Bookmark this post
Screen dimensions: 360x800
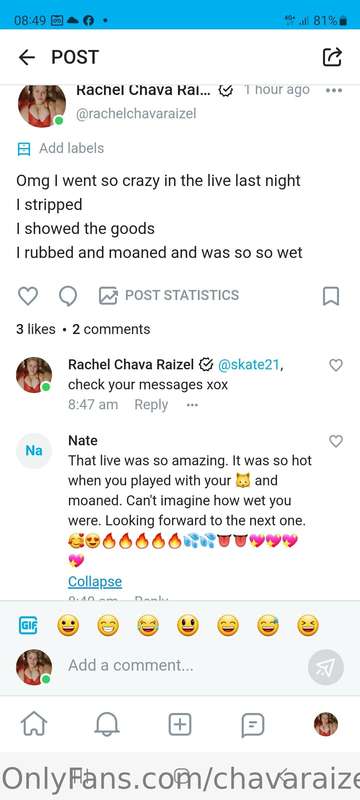[x=331, y=295]
